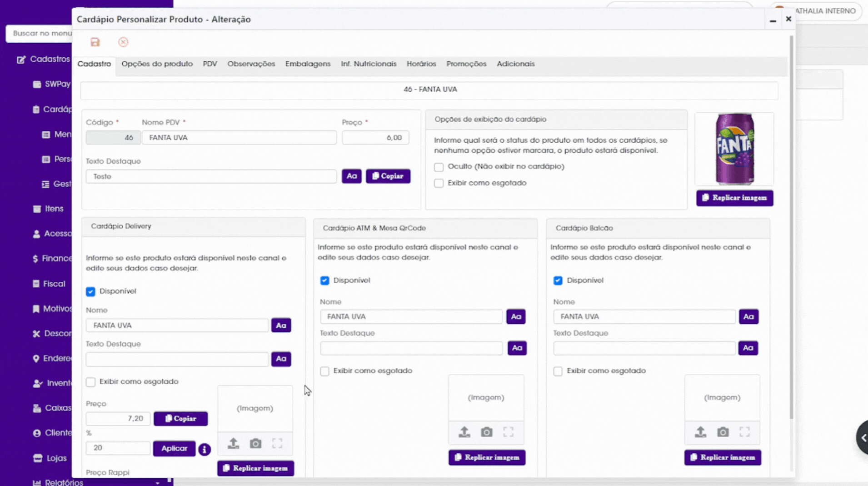Expand the Financeiro sidebar menu

click(52, 258)
